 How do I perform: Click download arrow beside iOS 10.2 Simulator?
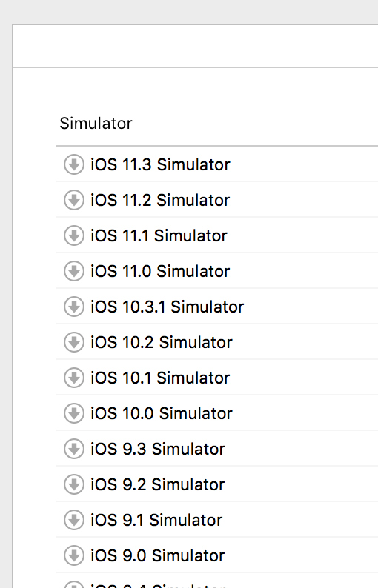point(74,342)
